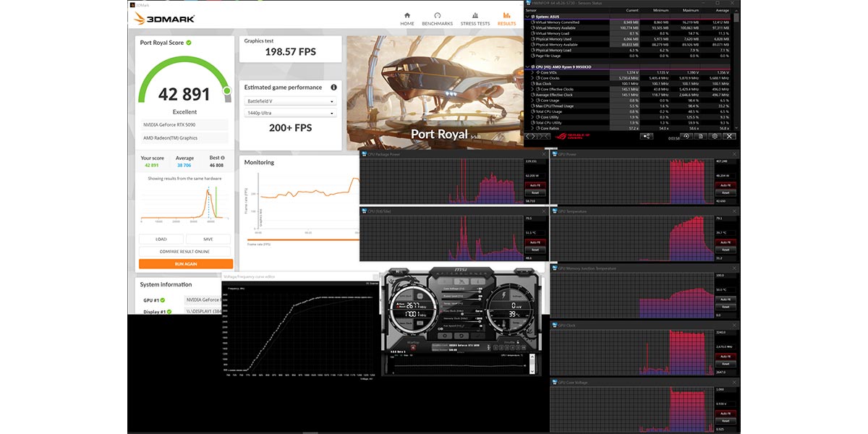Open Afterburner settings gear button
Screen dimensions: 868x434
pyautogui.click(x=445, y=336)
